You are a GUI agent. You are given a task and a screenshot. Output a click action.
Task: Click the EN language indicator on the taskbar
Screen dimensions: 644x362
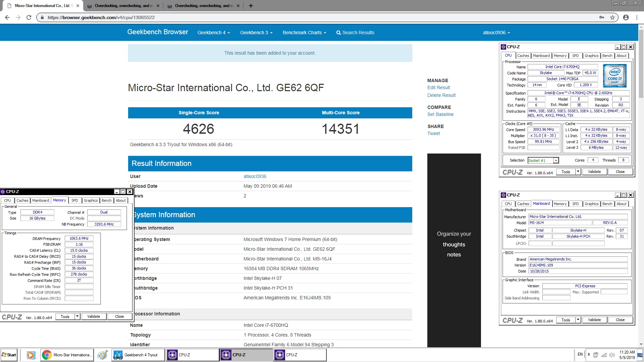pyautogui.click(x=580, y=354)
